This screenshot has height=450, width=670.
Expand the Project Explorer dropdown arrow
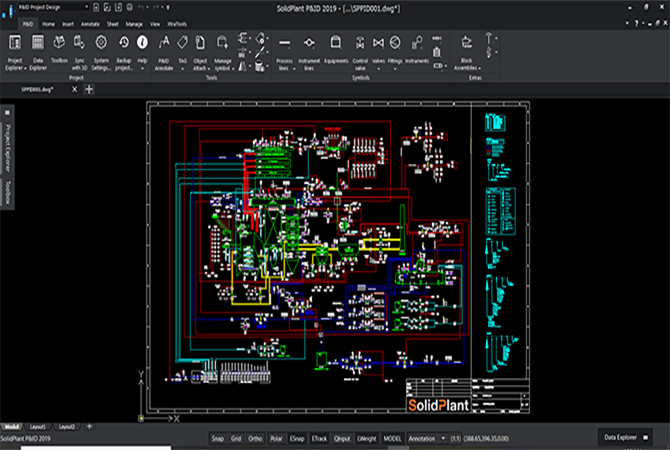click(x=25, y=68)
